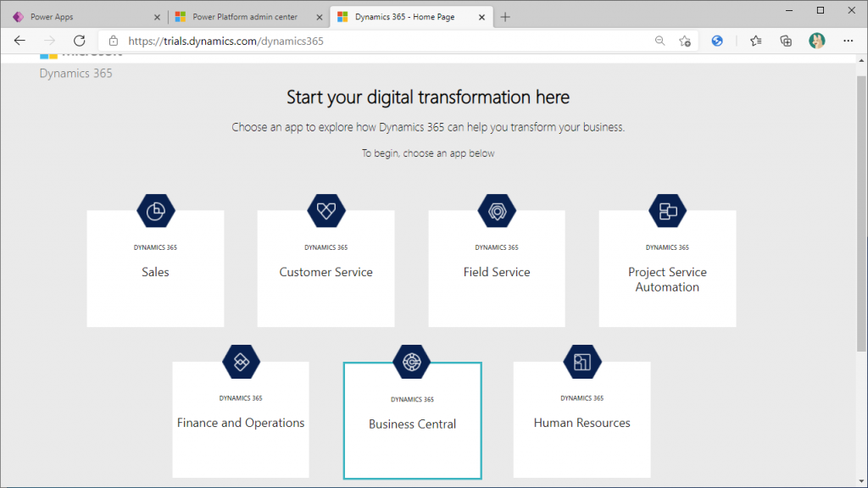Minimize the browser window

(789, 10)
